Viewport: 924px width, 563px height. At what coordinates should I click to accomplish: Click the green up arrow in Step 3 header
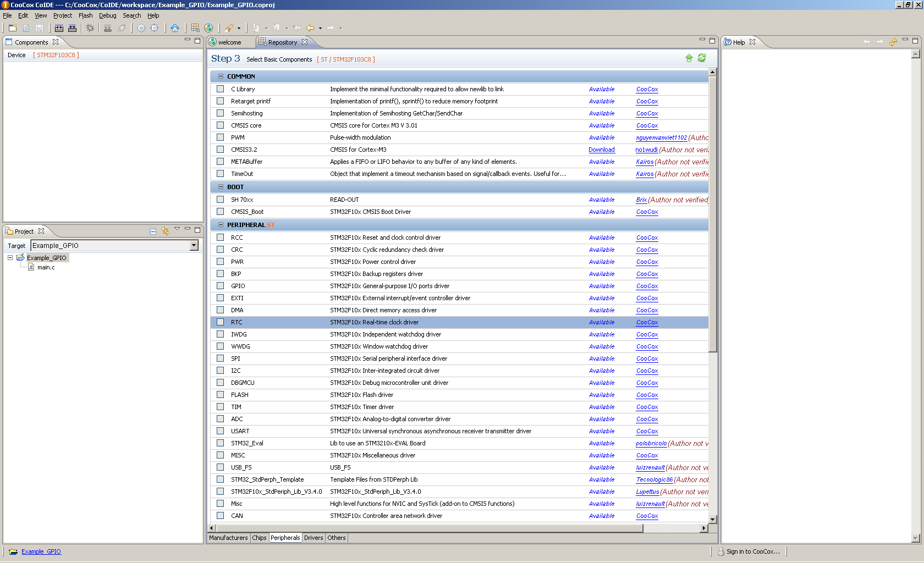point(689,58)
